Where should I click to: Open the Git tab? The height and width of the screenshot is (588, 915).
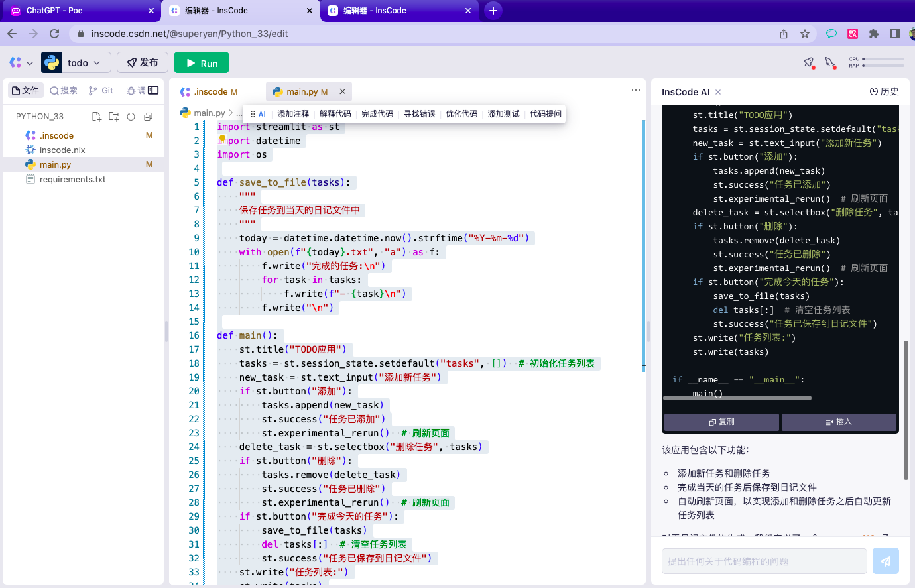pyautogui.click(x=101, y=91)
